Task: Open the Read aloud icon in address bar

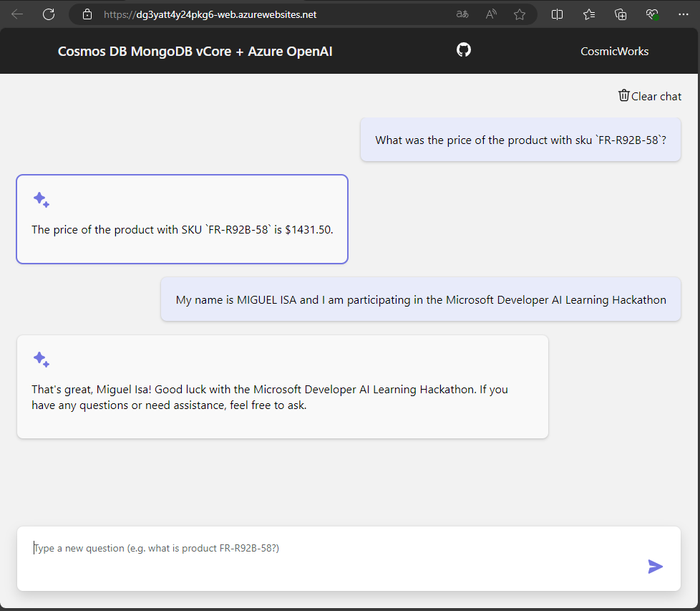Action: 491,14
